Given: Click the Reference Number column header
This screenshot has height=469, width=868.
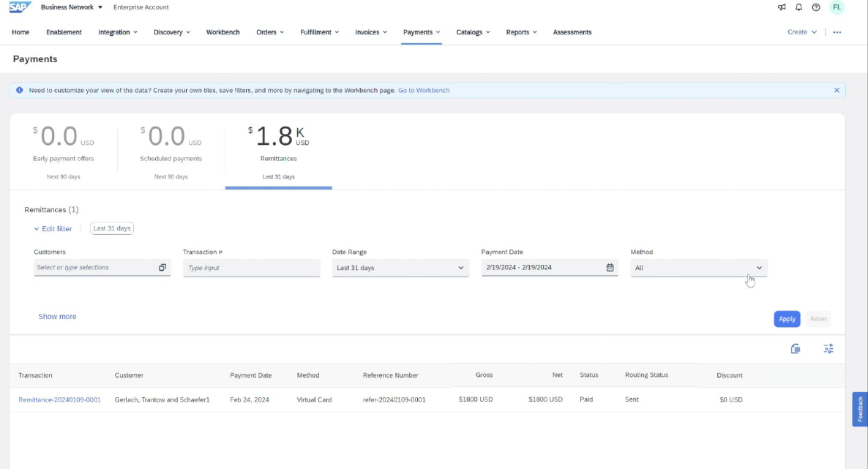Looking at the screenshot, I should coord(390,375).
